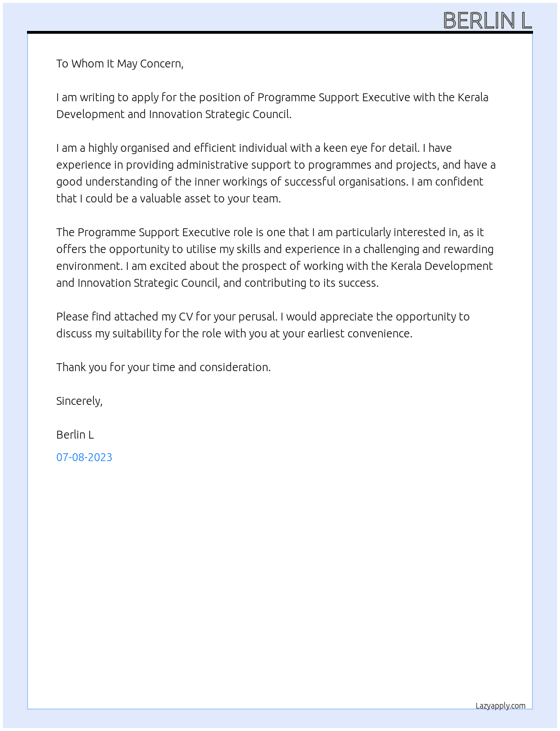Click the black header divider line
This screenshot has height=731, width=560.
pos(280,32)
